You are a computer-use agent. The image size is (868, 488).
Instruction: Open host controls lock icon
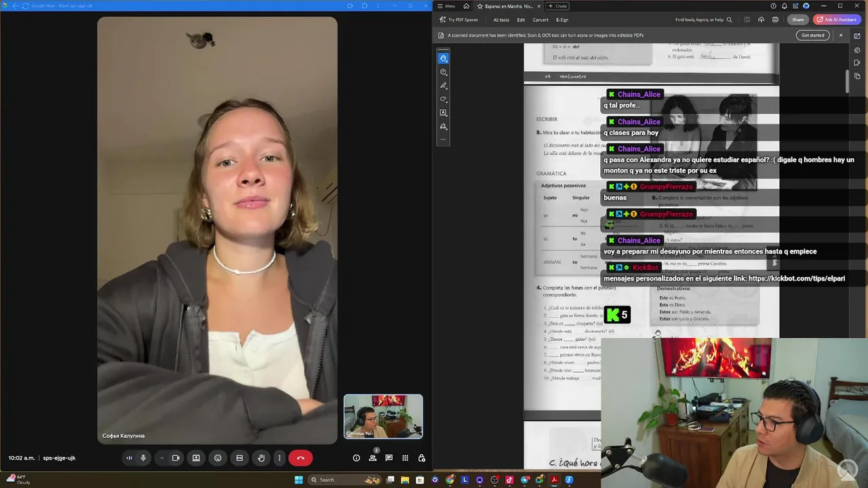coord(421,458)
